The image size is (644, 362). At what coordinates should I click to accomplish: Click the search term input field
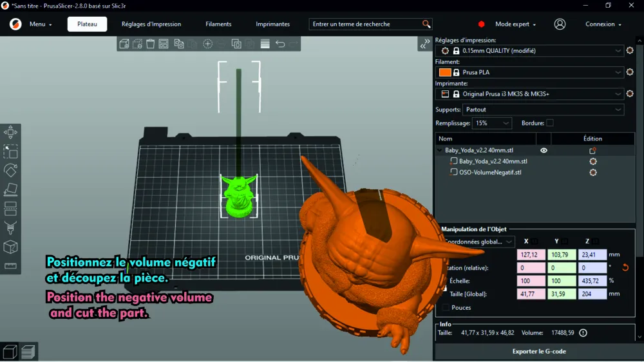click(366, 24)
